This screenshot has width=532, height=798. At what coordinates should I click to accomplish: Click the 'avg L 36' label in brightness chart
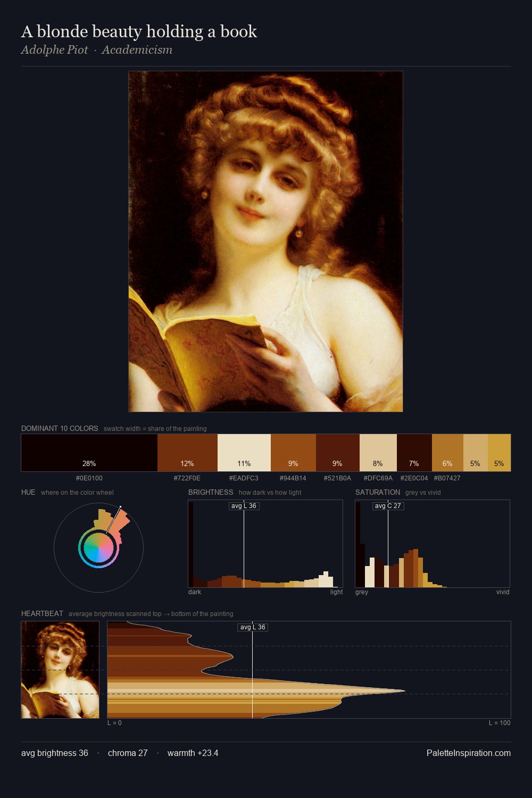pos(244,506)
